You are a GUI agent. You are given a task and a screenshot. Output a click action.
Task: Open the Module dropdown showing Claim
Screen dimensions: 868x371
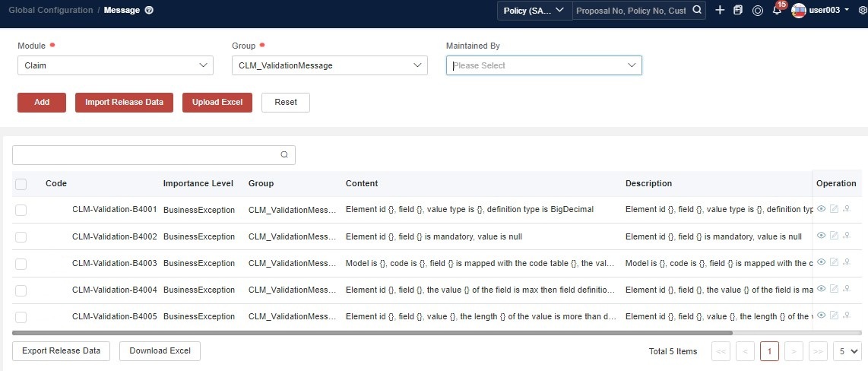tap(116, 65)
